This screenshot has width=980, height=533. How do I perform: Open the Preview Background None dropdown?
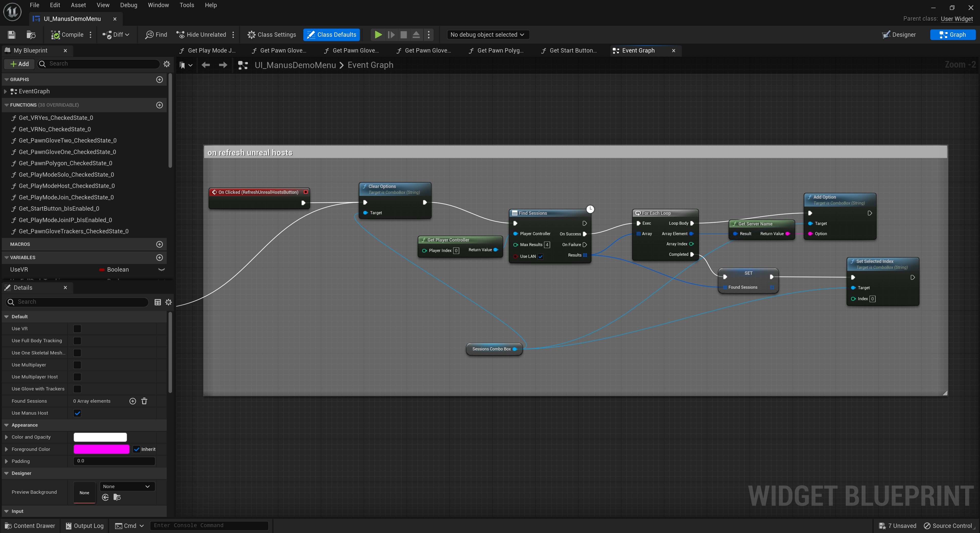tap(127, 486)
